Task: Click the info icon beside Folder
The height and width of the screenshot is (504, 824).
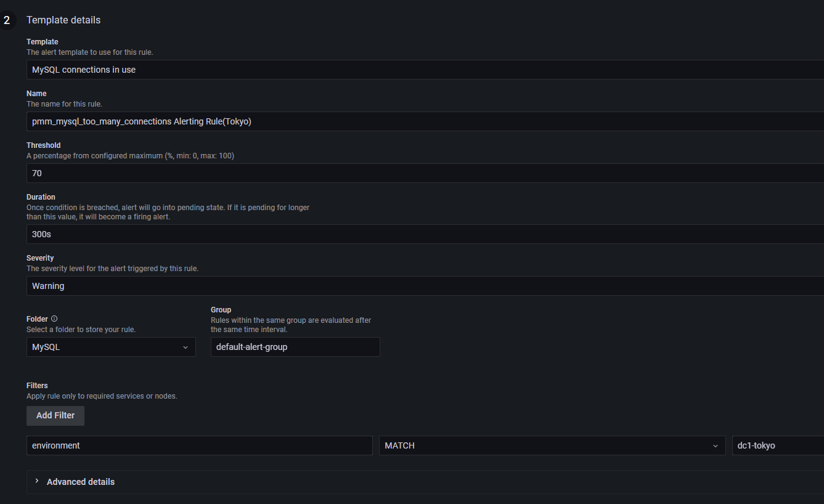Action: coord(54,319)
